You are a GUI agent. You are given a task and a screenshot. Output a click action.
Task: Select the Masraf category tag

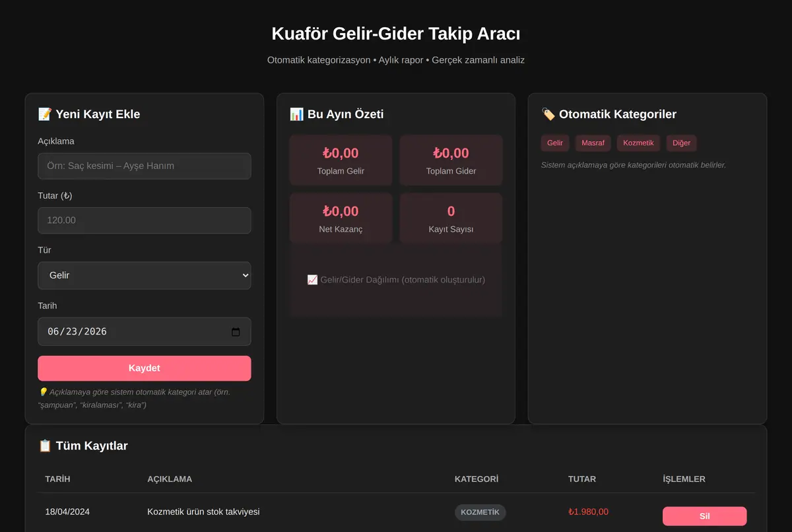coord(593,143)
